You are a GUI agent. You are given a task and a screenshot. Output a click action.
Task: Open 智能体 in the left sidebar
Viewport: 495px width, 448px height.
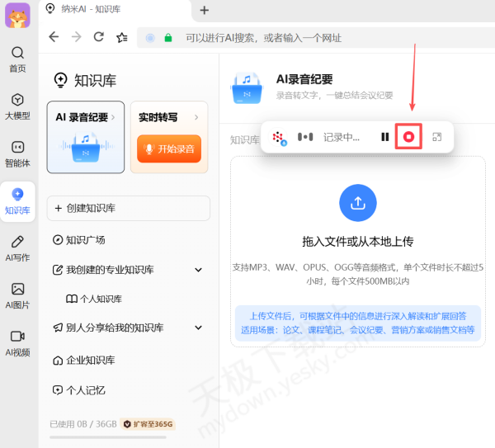(17, 153)
